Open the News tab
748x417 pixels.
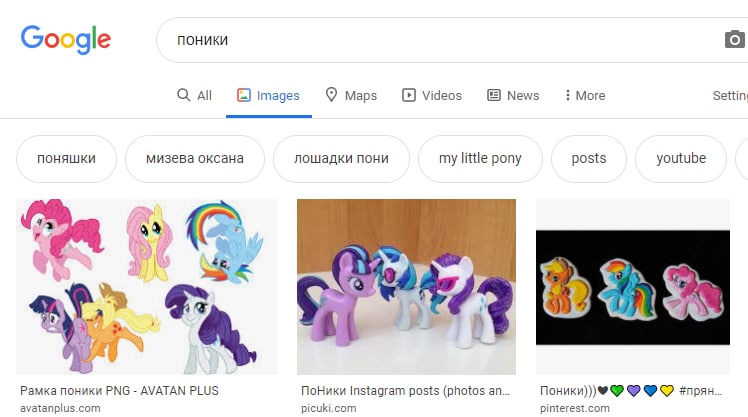tap(513, 95)
